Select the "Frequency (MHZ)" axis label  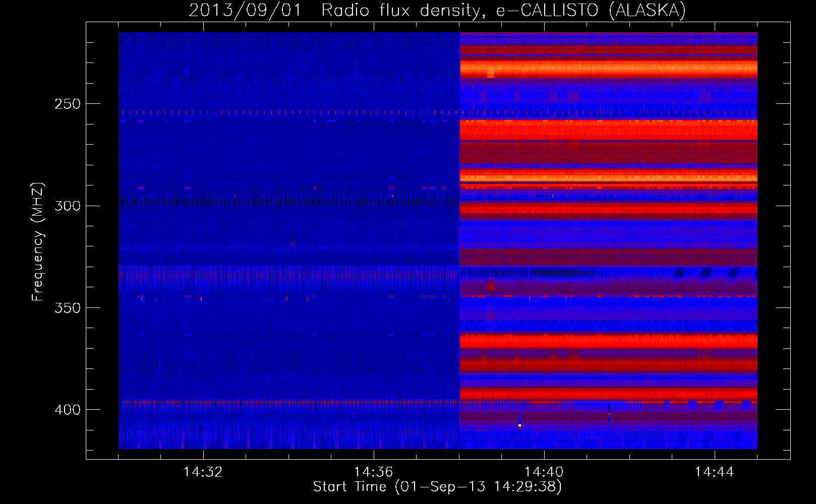[x=38, y=242]
